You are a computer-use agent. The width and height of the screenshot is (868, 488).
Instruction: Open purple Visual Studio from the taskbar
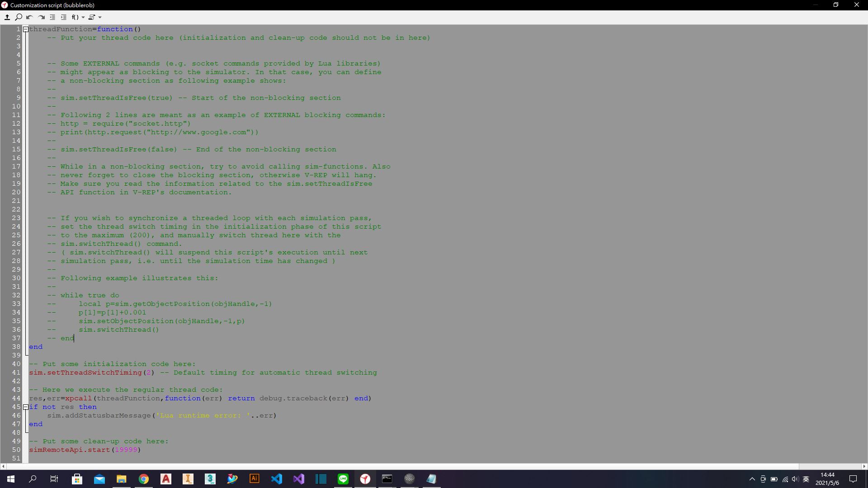(299, 479)
